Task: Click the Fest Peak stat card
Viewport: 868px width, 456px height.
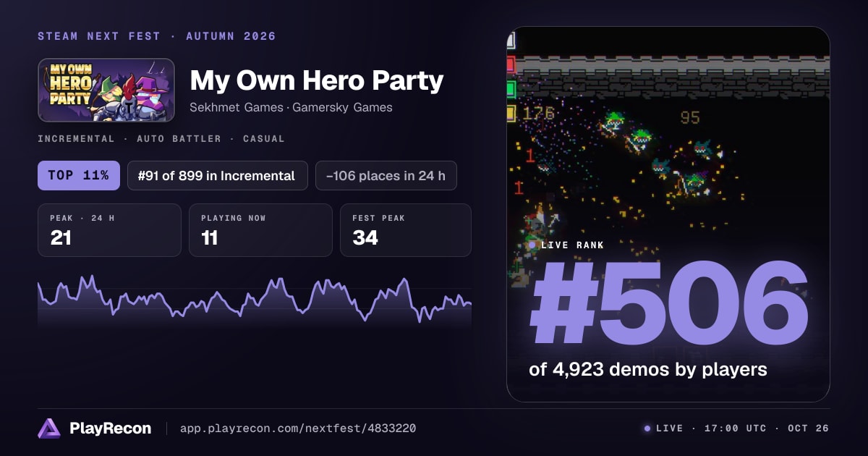Action: 406,230
